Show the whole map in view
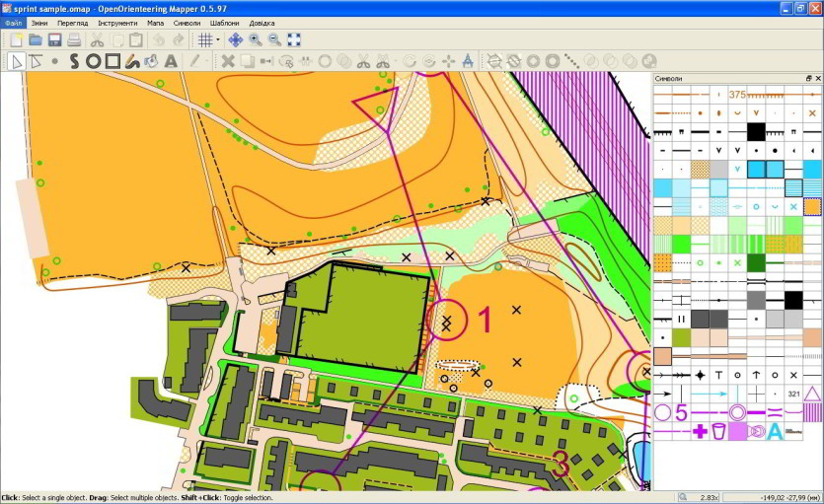Viewport: 824px width, 504px height. tap(294, 39)
